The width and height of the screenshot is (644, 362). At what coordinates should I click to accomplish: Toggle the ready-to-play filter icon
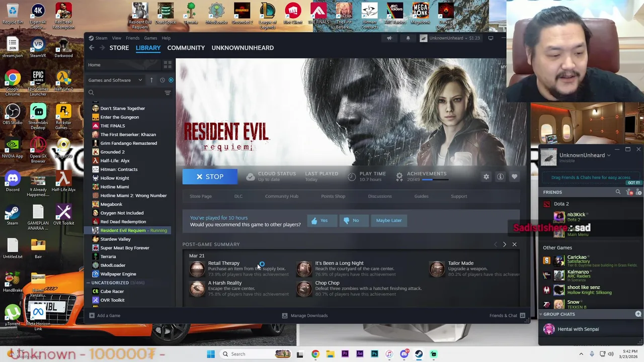point(171,80)
